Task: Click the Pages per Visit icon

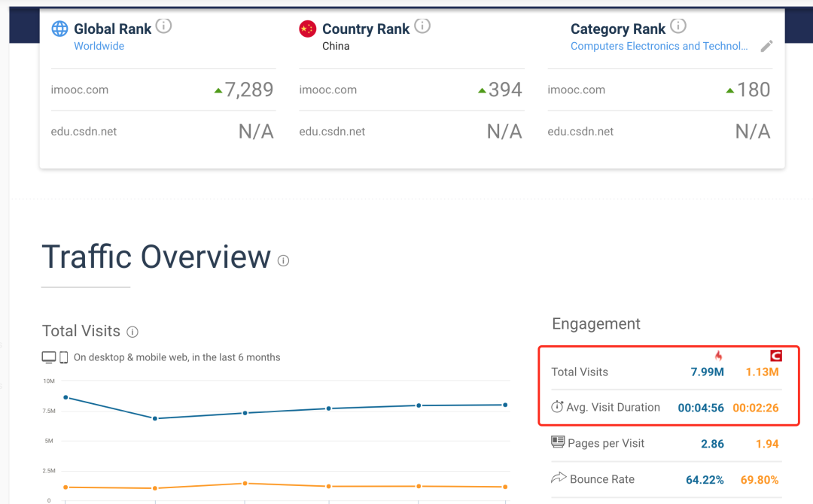Action: pos(558,442)
